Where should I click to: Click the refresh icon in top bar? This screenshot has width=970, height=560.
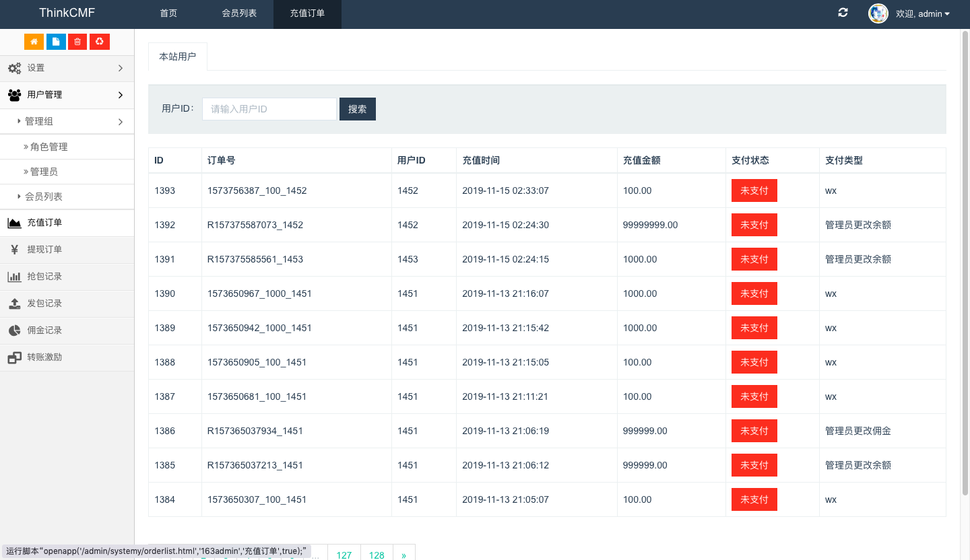[843, 13]
